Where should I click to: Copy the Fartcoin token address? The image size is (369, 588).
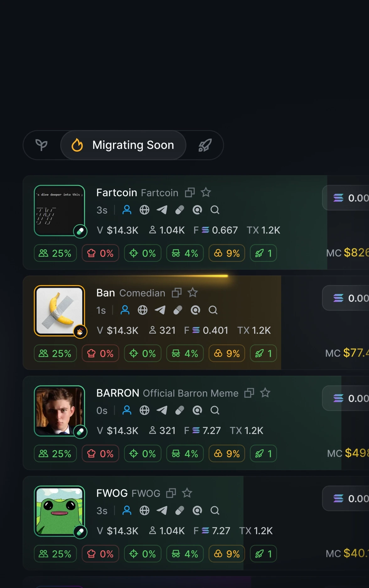pyautogui.click(x=190, y=192)
